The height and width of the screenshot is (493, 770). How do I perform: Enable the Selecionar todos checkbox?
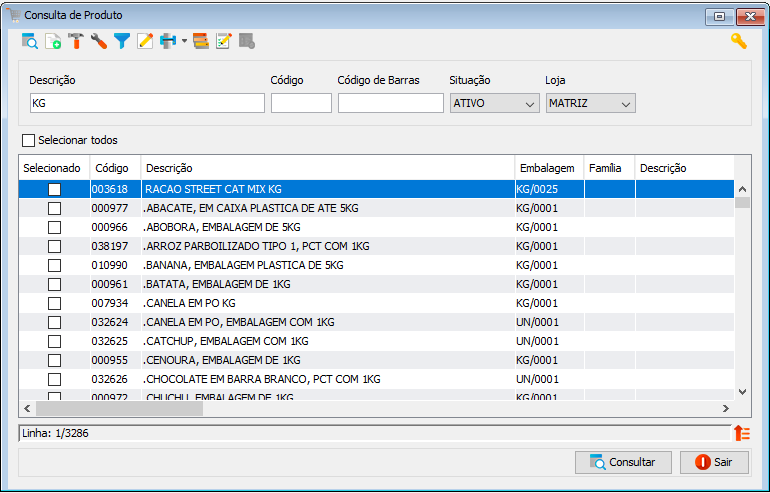28,140
